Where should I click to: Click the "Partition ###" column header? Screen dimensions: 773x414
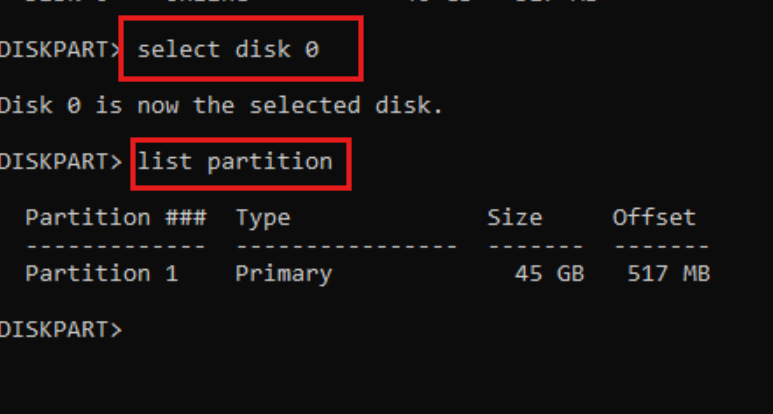(x=115, y=217)
